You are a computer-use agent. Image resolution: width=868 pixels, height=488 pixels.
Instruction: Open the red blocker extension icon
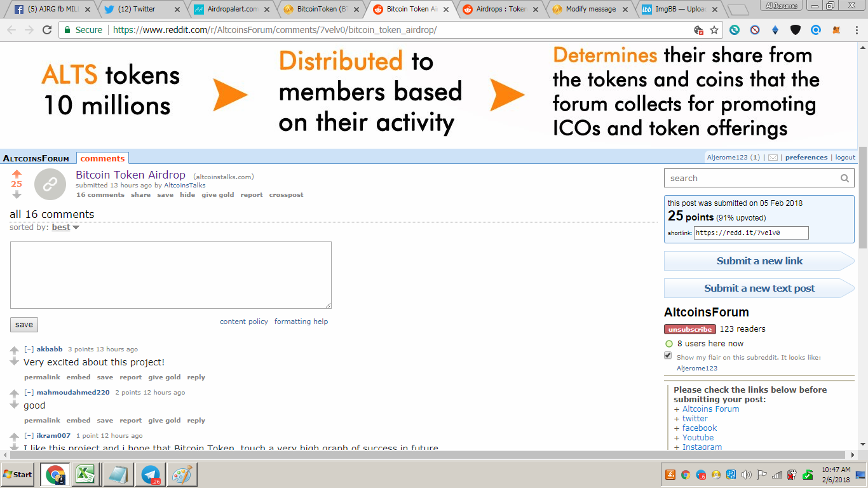coord(755,30)
